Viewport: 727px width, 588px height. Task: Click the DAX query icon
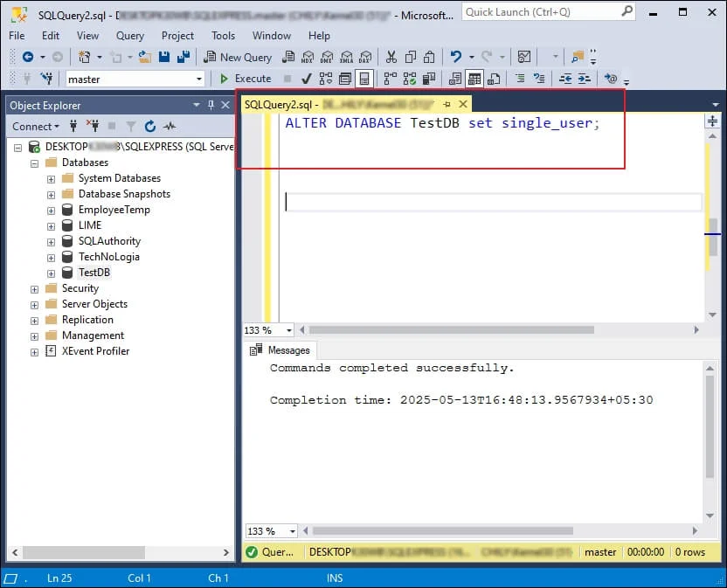click(365, 57)
